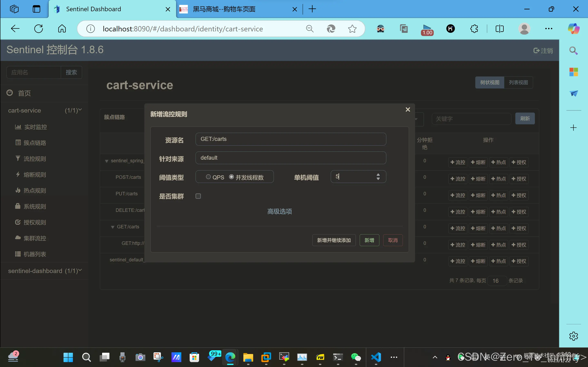The height and width of the screenshot is (367, 588).
Task: Increase 单机阈值 with the stepper arrow
Action: coord(378,175)
